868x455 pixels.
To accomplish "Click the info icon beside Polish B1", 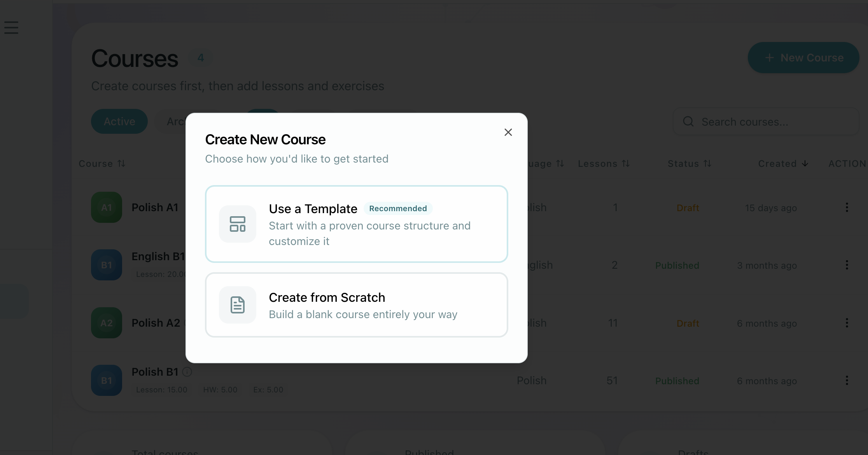I will [187, 372].
